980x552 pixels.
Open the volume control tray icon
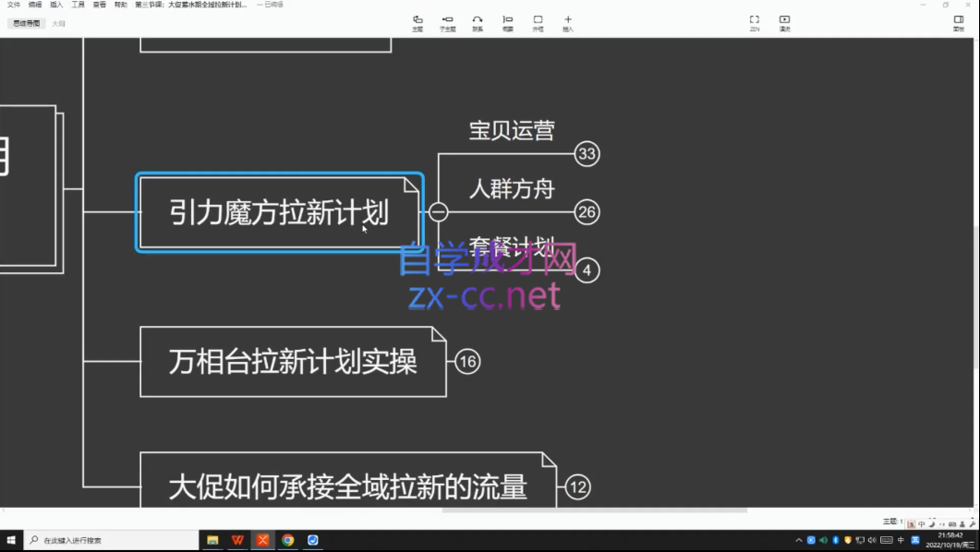[872, 540]
